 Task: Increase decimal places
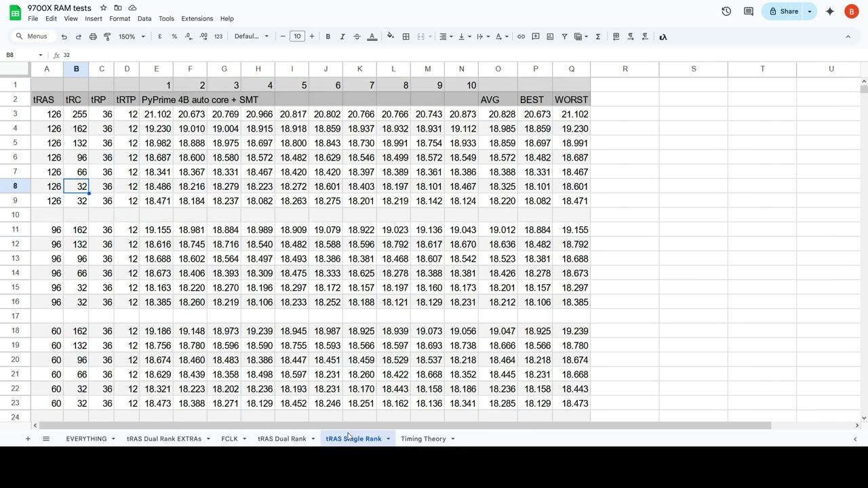(203, 37)
